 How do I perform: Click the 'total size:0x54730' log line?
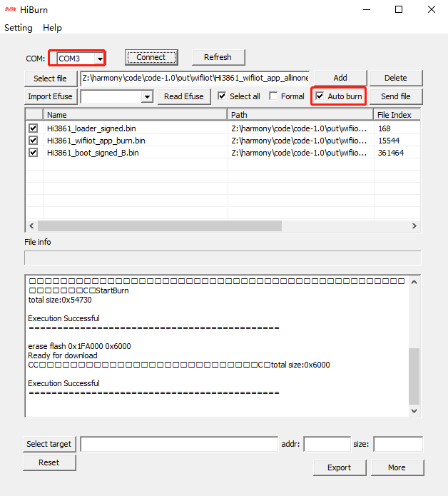tap(60, 300)
